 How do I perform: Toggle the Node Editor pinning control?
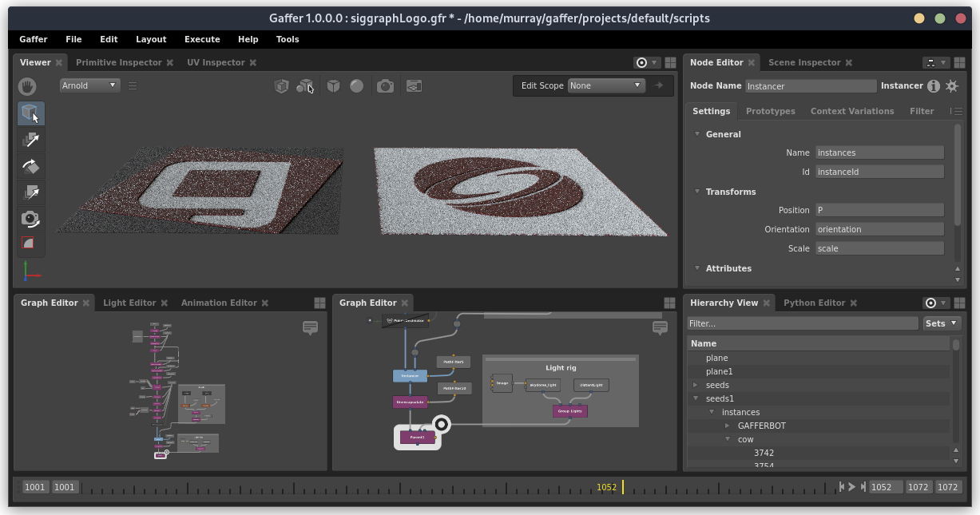(935, 62)
